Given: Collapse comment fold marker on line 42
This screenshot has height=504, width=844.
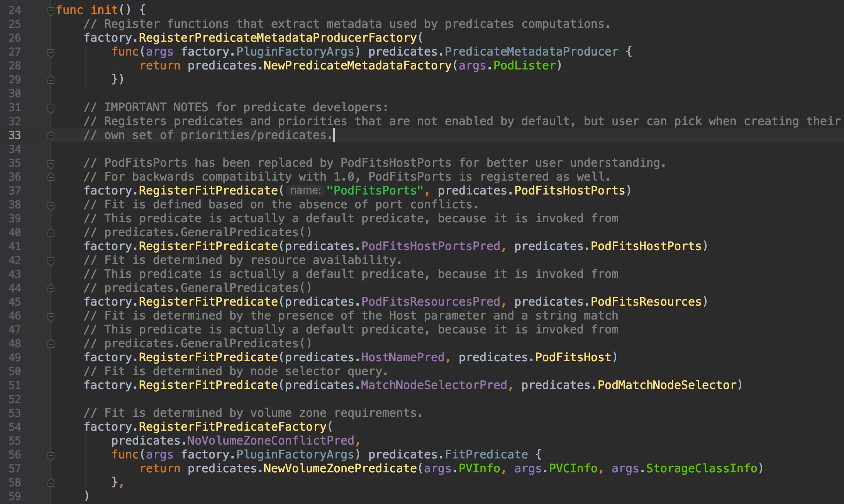Looking at the screenshot, I should [51, 260].
